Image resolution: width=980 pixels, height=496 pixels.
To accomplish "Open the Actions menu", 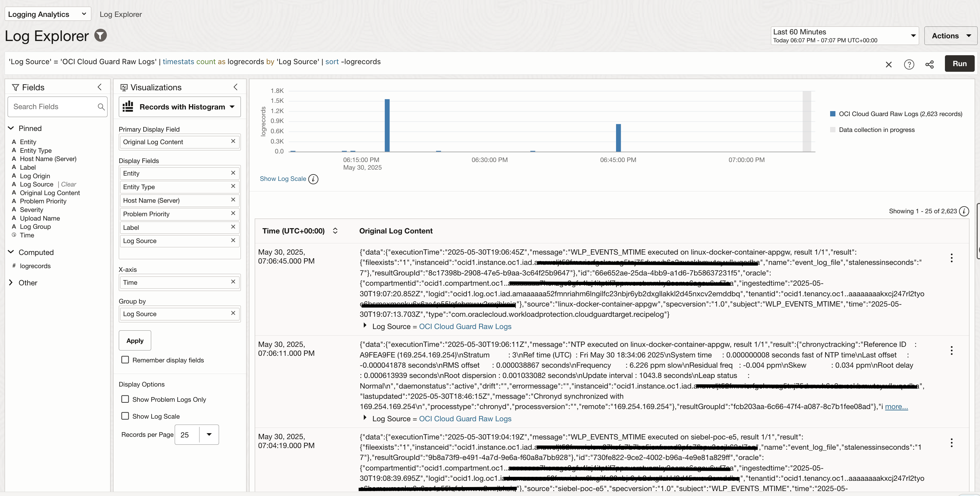I will pos(950,36).
